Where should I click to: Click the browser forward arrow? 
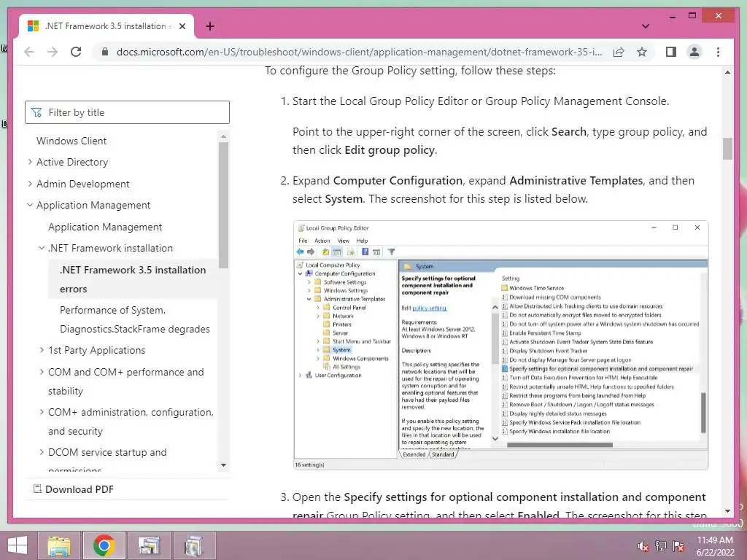point(53,52)
